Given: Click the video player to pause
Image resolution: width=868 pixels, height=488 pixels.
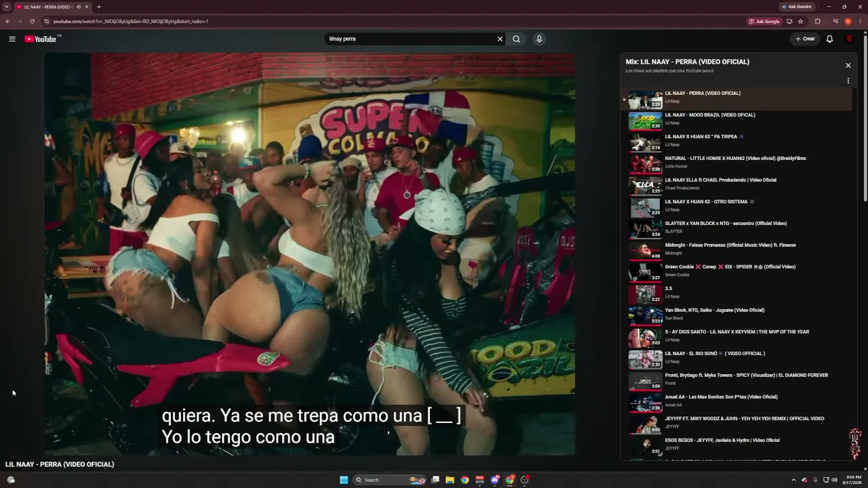Looking at the screenshot, I should (310, 254).
